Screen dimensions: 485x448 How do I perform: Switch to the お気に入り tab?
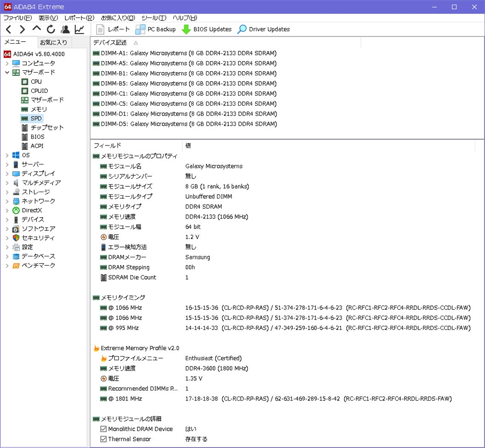[54, 42]
